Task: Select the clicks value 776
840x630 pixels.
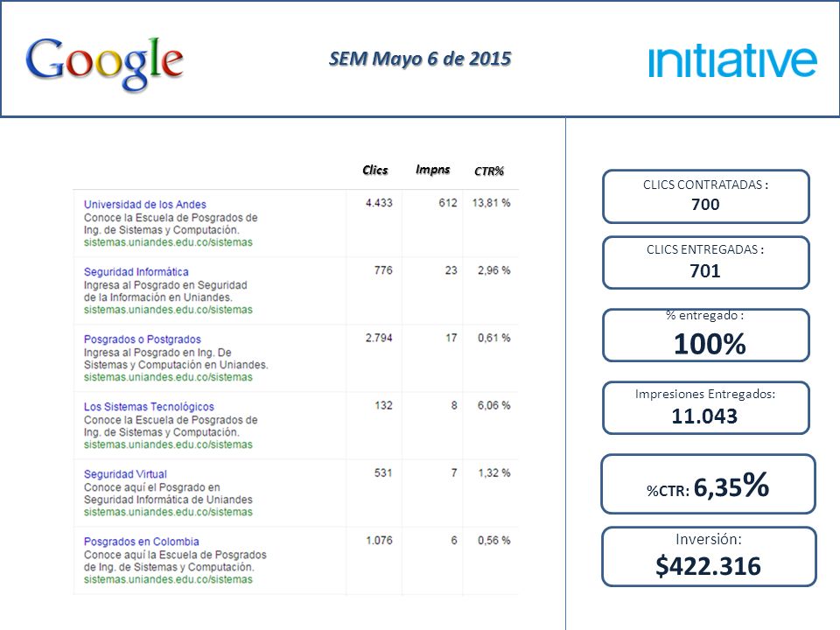Action: [383, 270]
